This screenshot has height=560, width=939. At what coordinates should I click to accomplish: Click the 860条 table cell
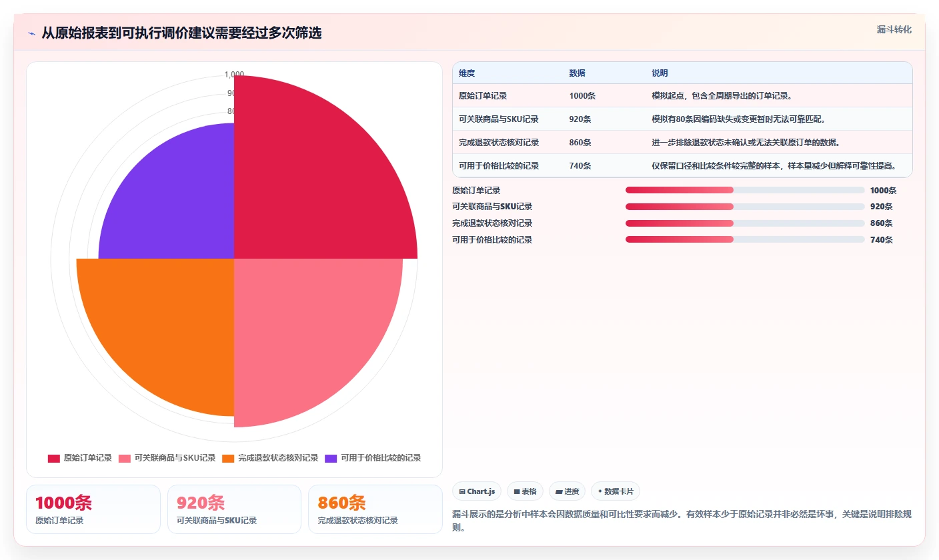click(580, 142)
